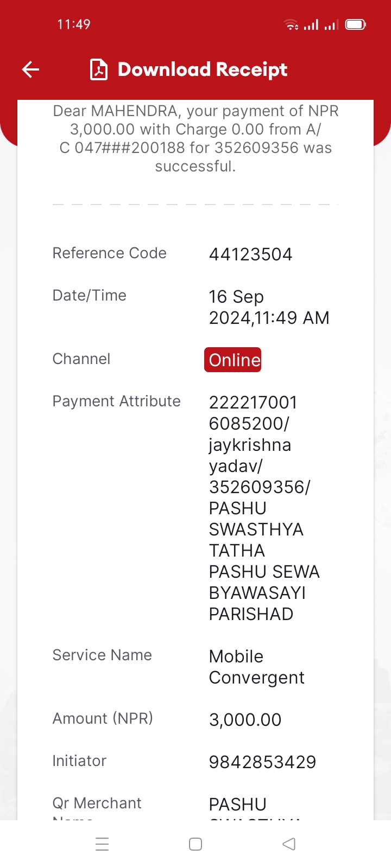Tap the Amount value 3,000.00
The image size is (391, 868).
pyautogui.click(x=245, y=720)
